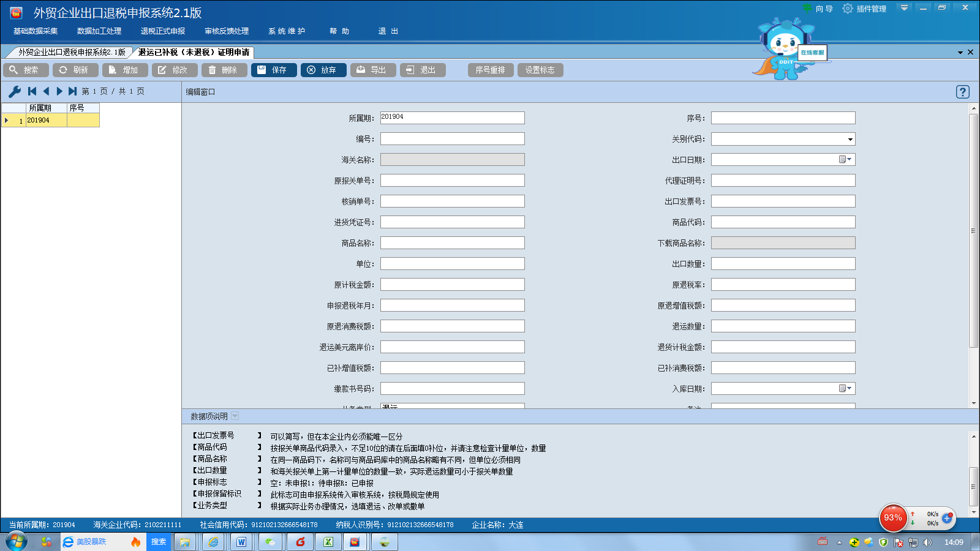Open the 退税正式申报 menu

pos(162,31)
